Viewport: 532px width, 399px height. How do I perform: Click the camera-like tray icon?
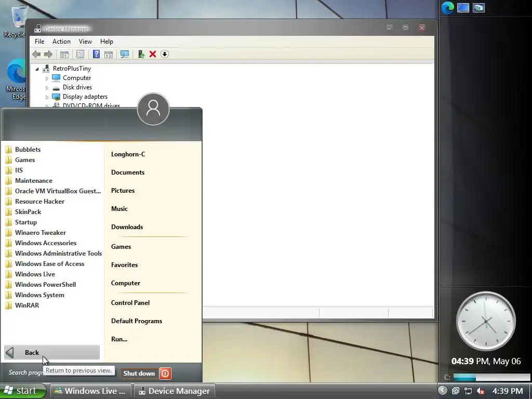pyautogui.click(x=456, y=391)
